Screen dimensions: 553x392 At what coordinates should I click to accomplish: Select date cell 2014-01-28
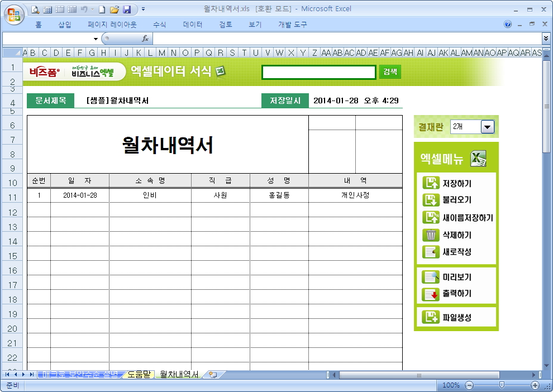pos(80,195)
